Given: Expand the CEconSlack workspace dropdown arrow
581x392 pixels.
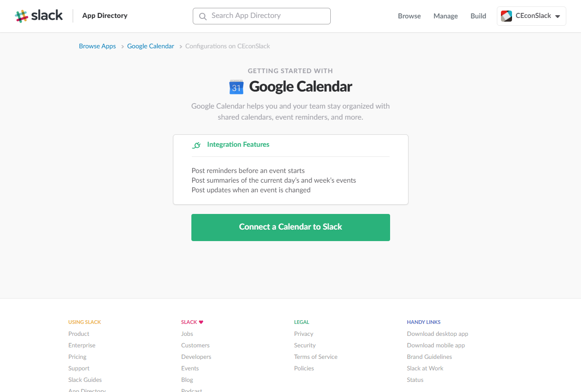Looking at the screenshot, I should [558, 17].
